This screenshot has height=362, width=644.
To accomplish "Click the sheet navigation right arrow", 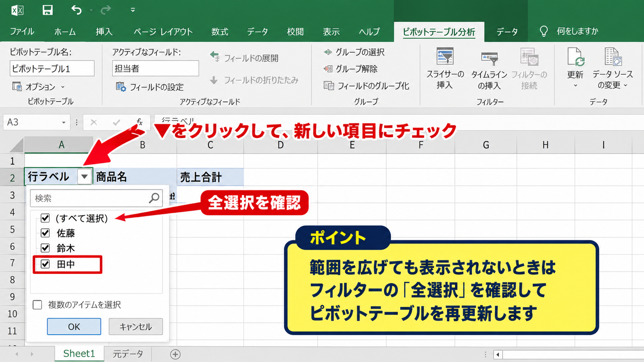I will click(x=32, y=354).
